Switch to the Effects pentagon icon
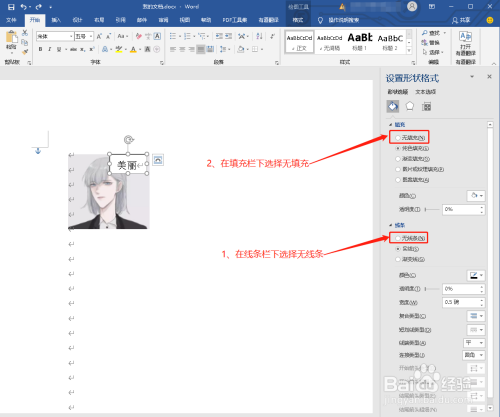This screenshot has width=500, height=417. 410,107
